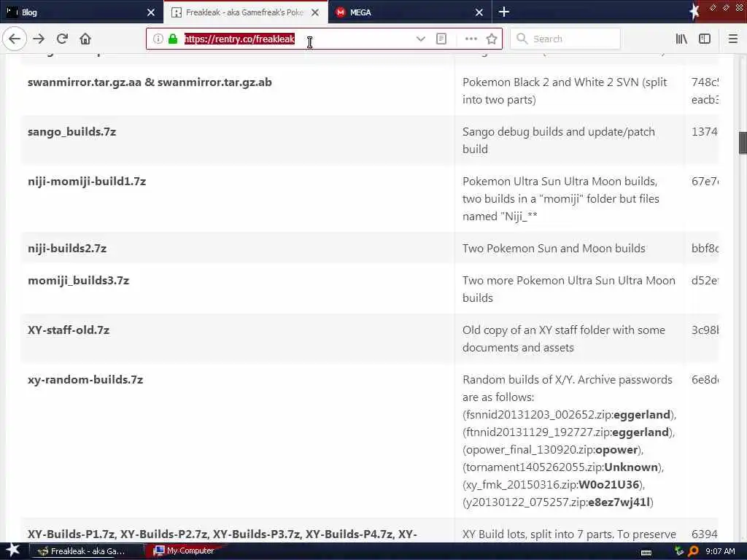The width and height of the screenshot is (747, 560).
Task: Click the Firefox tab favicon for MEGA
Action: [340, 12]
